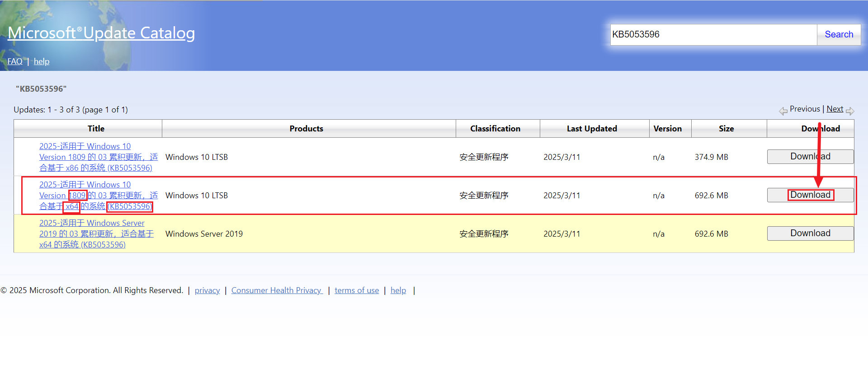The height and width of the screenshot is (387, 868).
Task: Open the help link in footer
Action: 398,290
